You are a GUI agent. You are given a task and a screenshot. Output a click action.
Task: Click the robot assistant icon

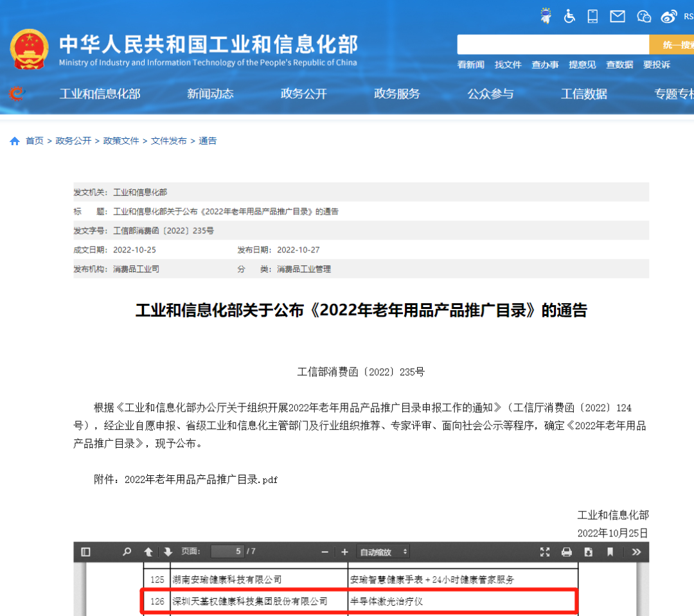(x=546, y=16)
